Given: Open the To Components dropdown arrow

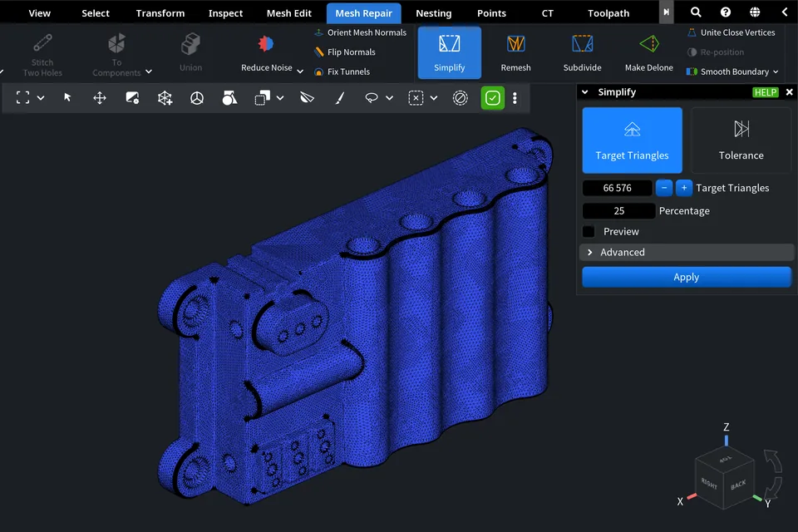Looking at the screenshot, I should (149, 71).
